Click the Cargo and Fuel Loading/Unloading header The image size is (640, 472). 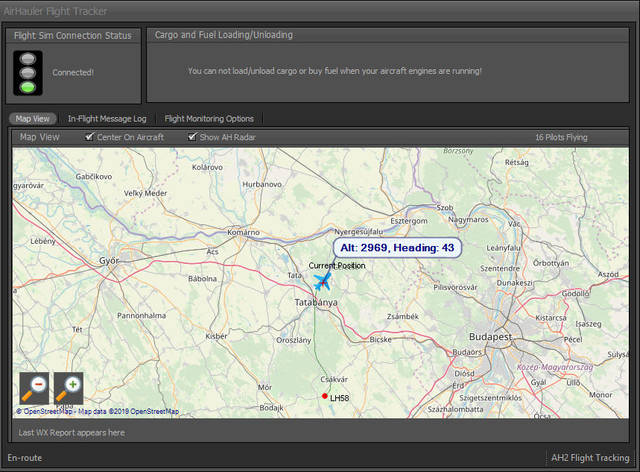tap(224, 35)
